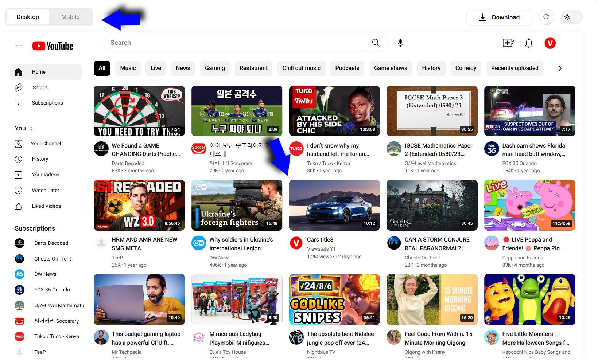Open the darts practice video thumbnail

click(x=139, y=111)
